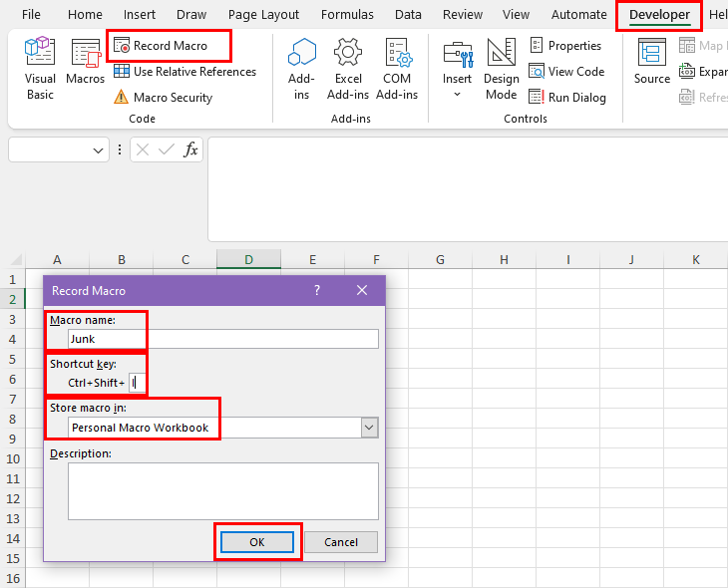Viewport: 728px width, 588px height.
Task: Cancel formula entry X icon
Action: point(143,149)
